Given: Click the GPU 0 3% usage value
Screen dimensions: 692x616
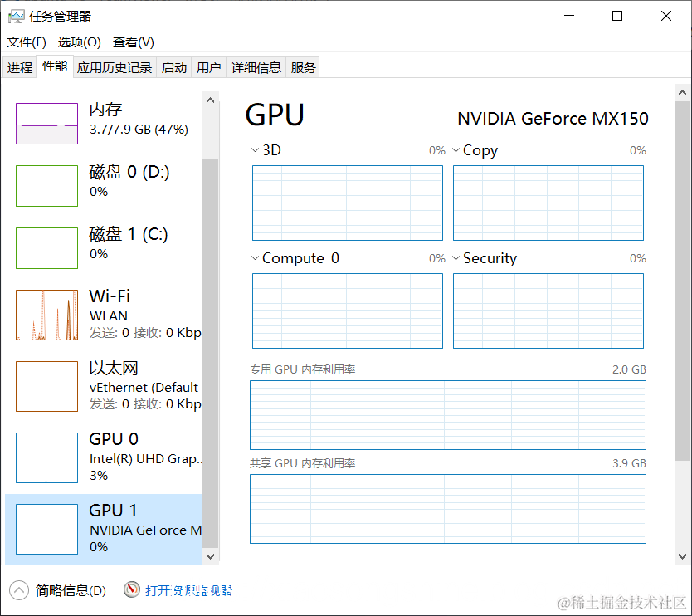Looking at the screenshot, I should pyautogui.click(x=99, y=476).
